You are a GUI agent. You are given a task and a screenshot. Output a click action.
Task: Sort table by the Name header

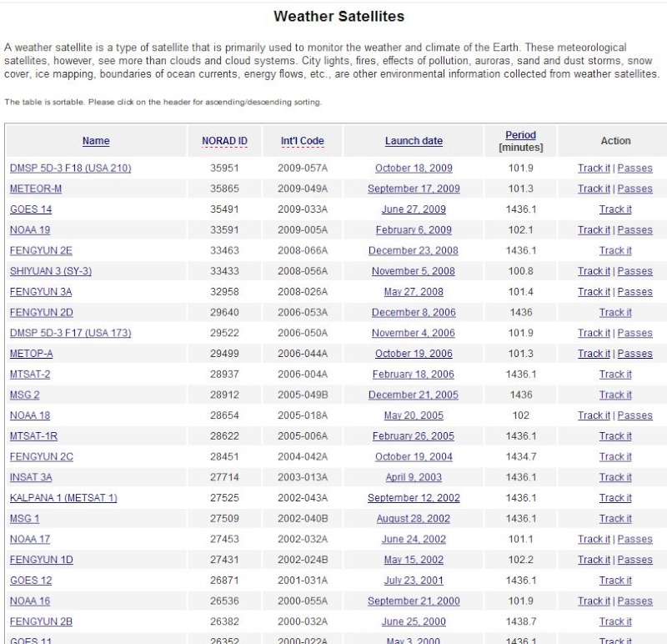coord(96,141)
